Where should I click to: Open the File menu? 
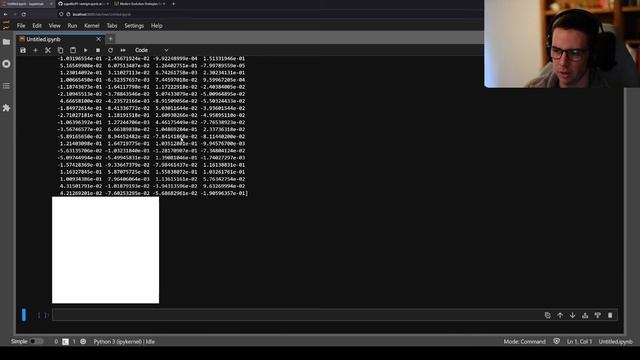pyautogui.click(x=21, y=26)
